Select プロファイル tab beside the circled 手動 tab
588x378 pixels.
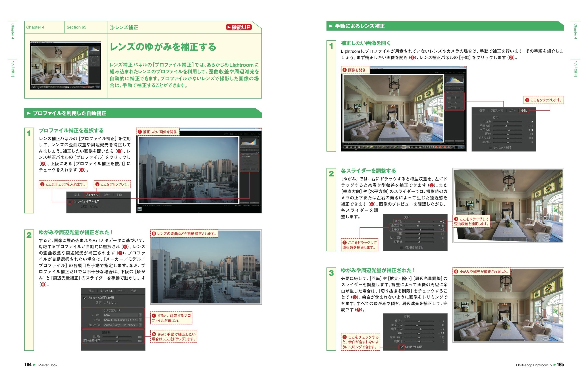pos(497,111)
